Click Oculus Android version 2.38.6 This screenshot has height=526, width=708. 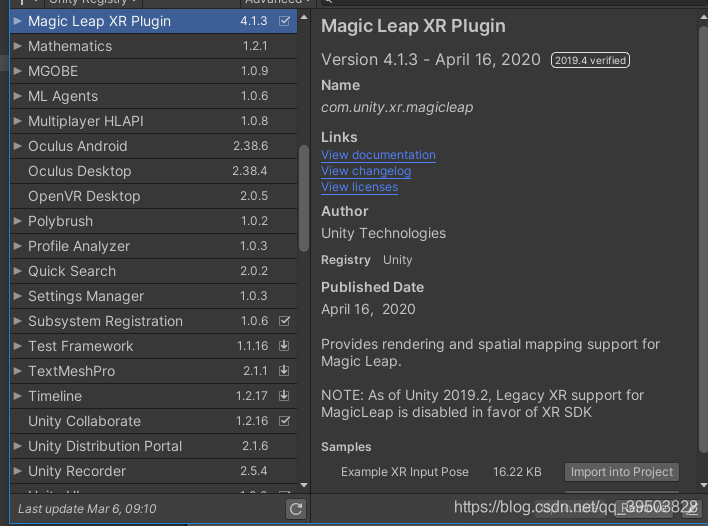coord(251,146)
